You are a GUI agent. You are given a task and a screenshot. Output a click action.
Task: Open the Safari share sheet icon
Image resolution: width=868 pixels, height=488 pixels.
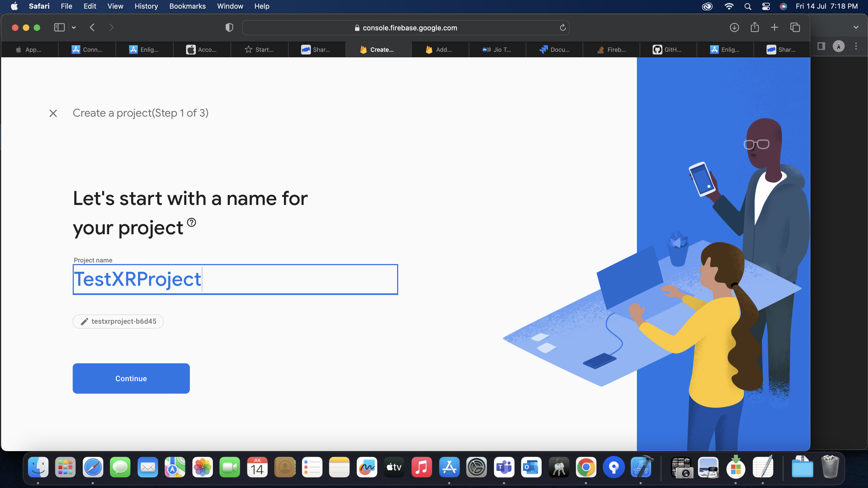coord(754,27)
